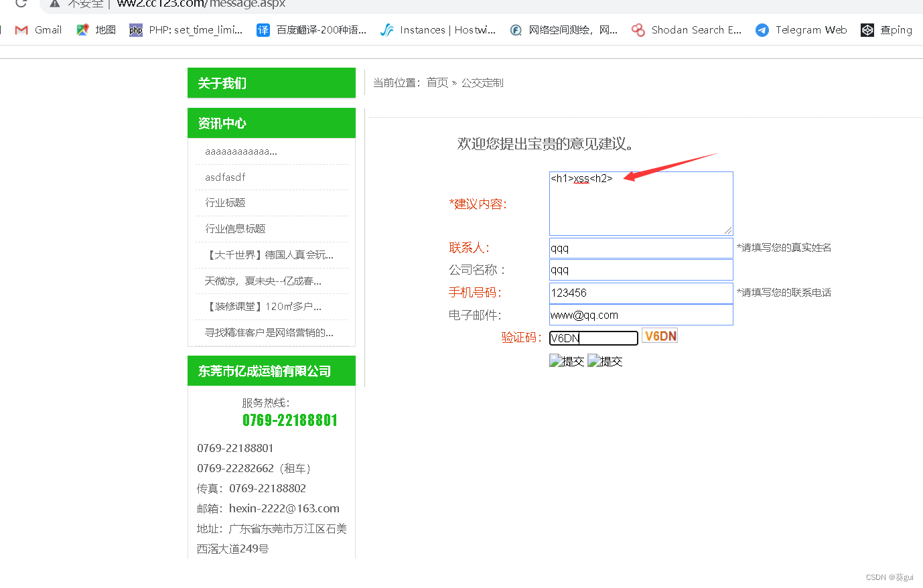The image size is (923, 588).
Task: Click the 服务热线 label
Action: pos(266,403)
